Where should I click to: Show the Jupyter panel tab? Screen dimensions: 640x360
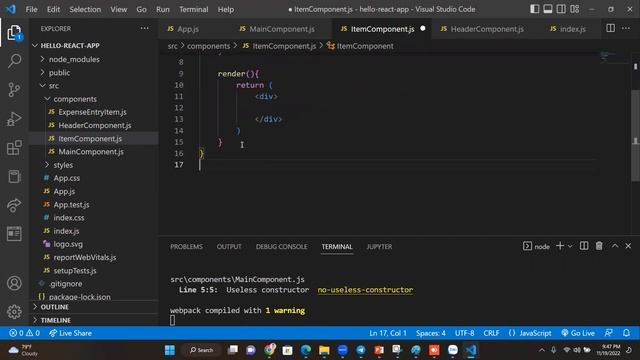pos(379,247)
